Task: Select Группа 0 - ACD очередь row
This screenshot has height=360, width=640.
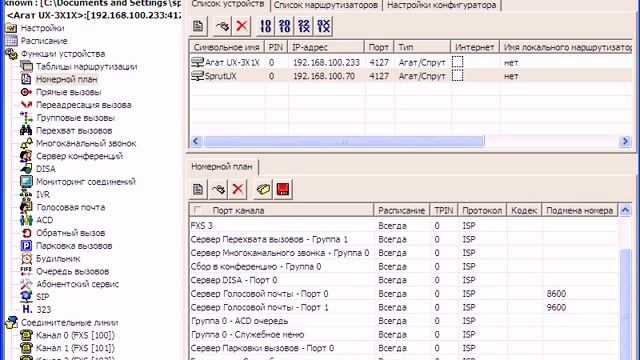Action: [404, 321]
